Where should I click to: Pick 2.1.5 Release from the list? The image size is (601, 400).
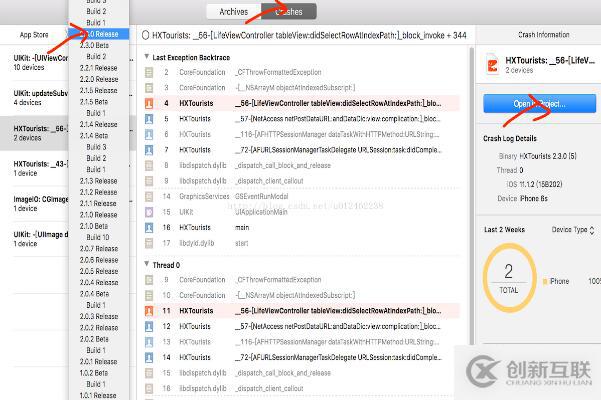click(99, 90)
